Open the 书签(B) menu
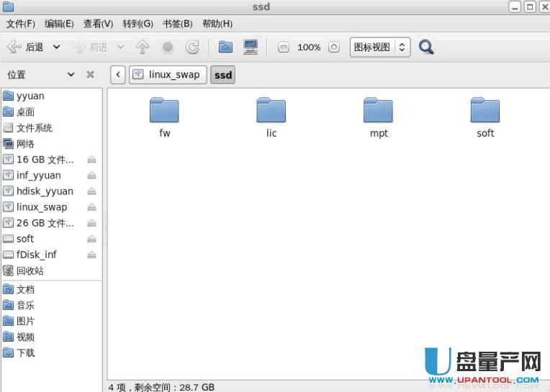Image resolution: width=550 pixels, height=392 pixels. click(177, 24)
